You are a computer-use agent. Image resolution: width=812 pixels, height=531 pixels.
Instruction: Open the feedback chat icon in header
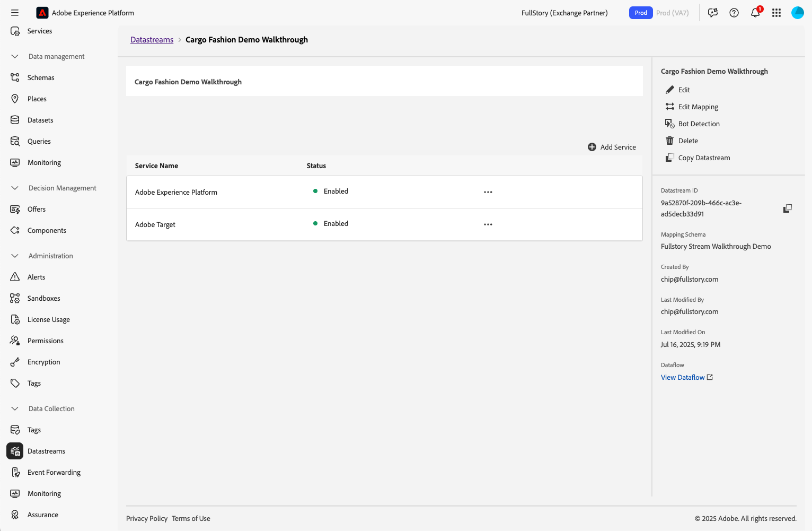point(713,13)
